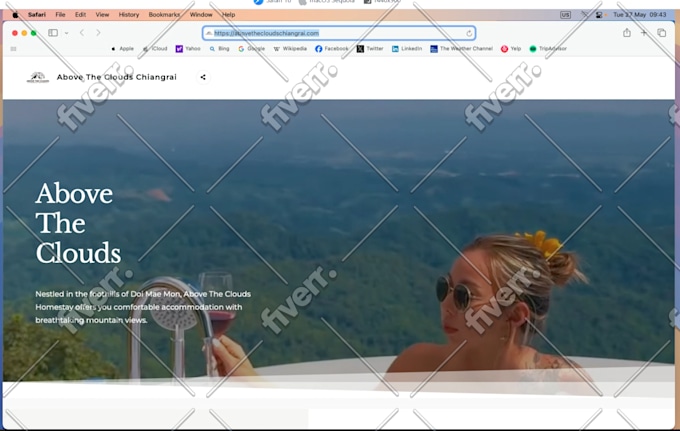Click the address bar URL field
The image size is (680, 431).
[x=339, y=33]
